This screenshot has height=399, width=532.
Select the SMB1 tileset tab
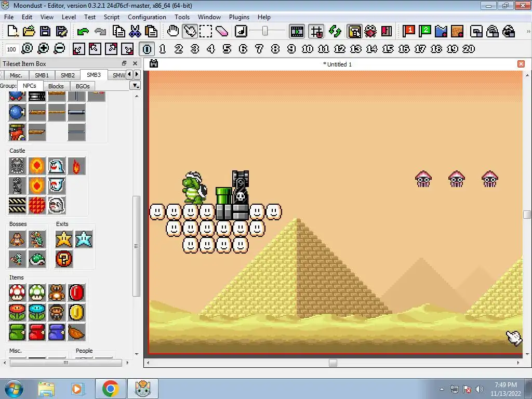[x=42, y=75]
